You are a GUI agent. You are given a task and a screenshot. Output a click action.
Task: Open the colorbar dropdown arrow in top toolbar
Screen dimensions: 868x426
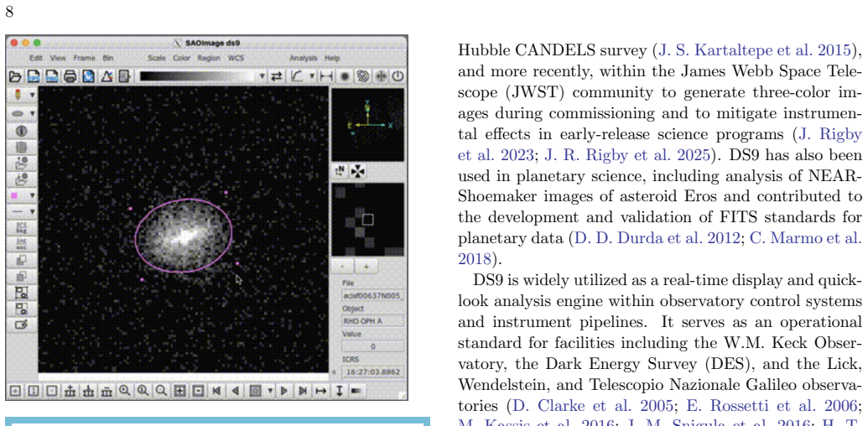[x=262, y=76]
